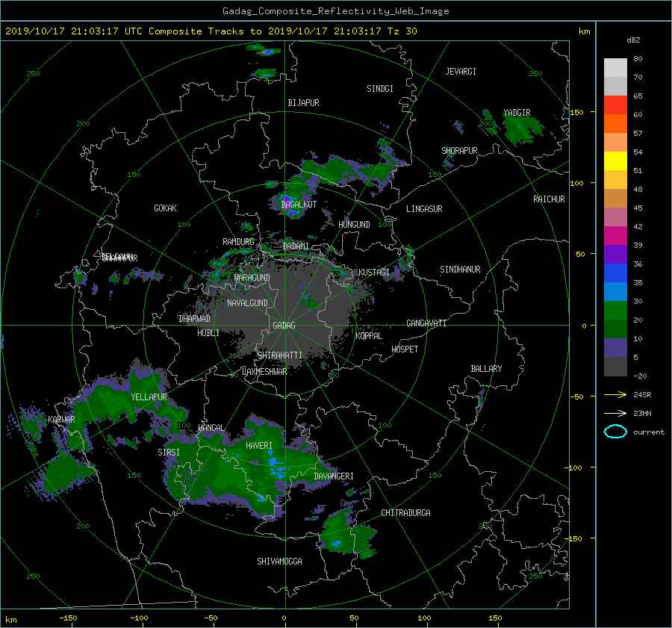Image resolution: width=672 pixels, height=628 pixels.
Task: Click the yellow 24SR arrow legend icon
Action: pyautogui.click(x=615, y=394)
